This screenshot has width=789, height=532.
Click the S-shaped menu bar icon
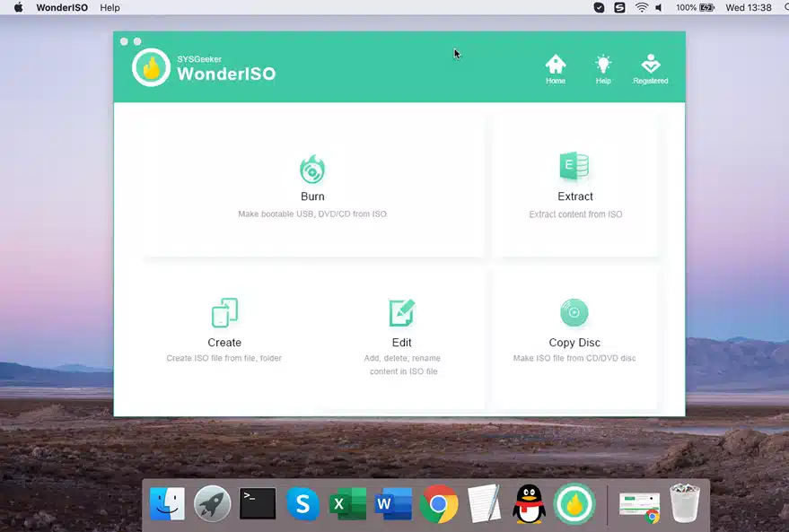point(619,7)
